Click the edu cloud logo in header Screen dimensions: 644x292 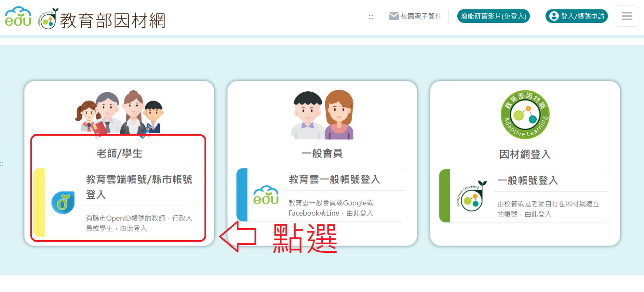[18, 16]
